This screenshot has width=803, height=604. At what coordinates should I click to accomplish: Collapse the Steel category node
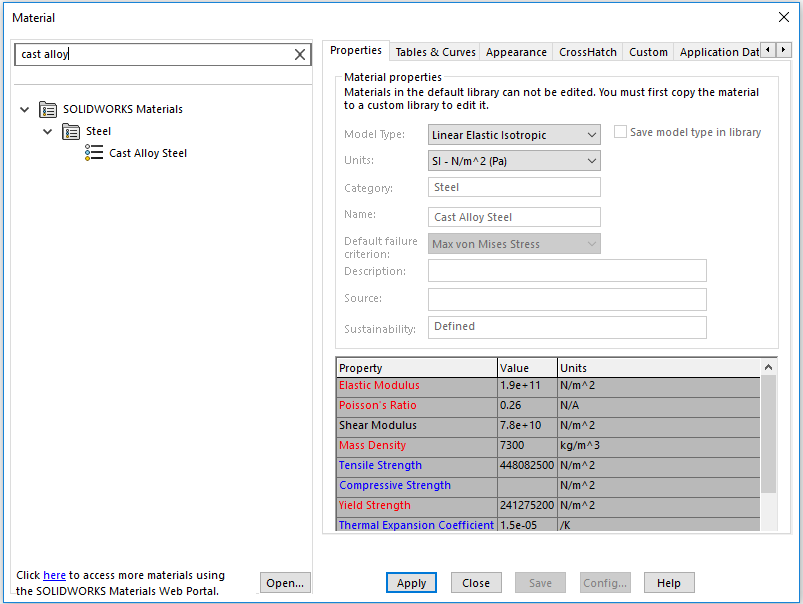coord(48,131)
